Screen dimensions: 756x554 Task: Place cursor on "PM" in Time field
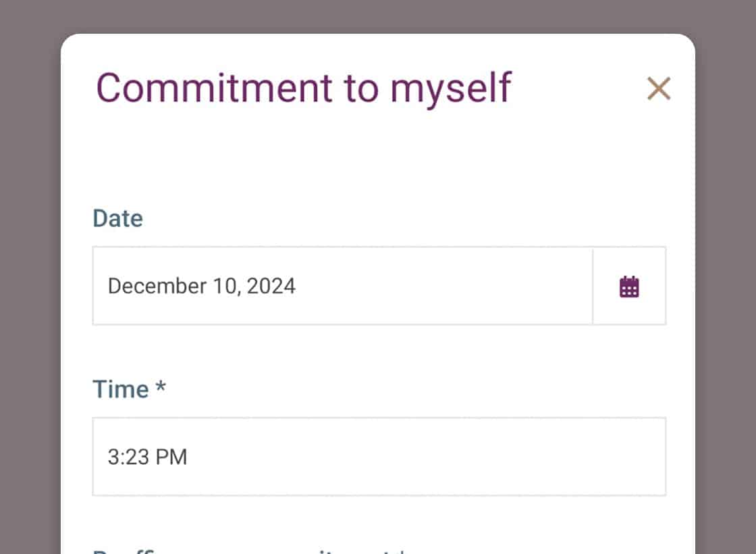(x=171, y=457)
